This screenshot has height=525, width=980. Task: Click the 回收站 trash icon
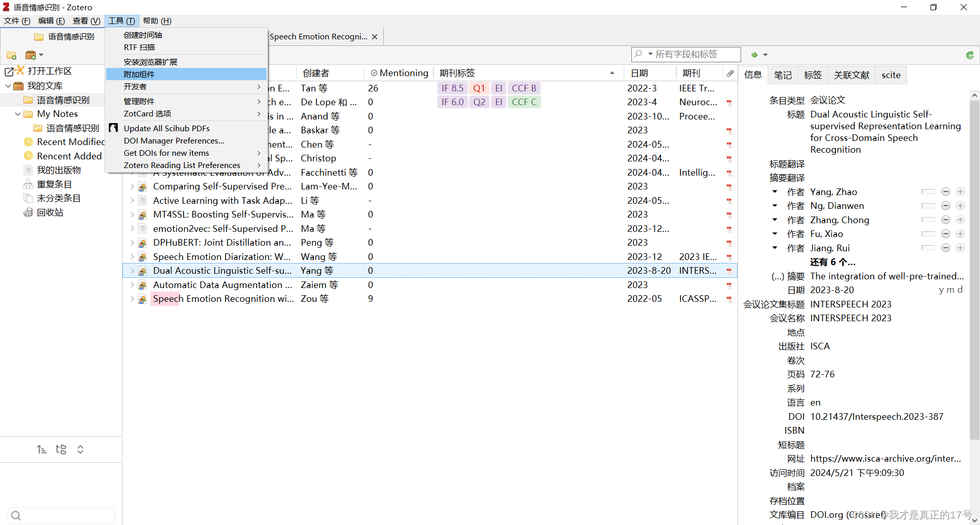(28, 212)
